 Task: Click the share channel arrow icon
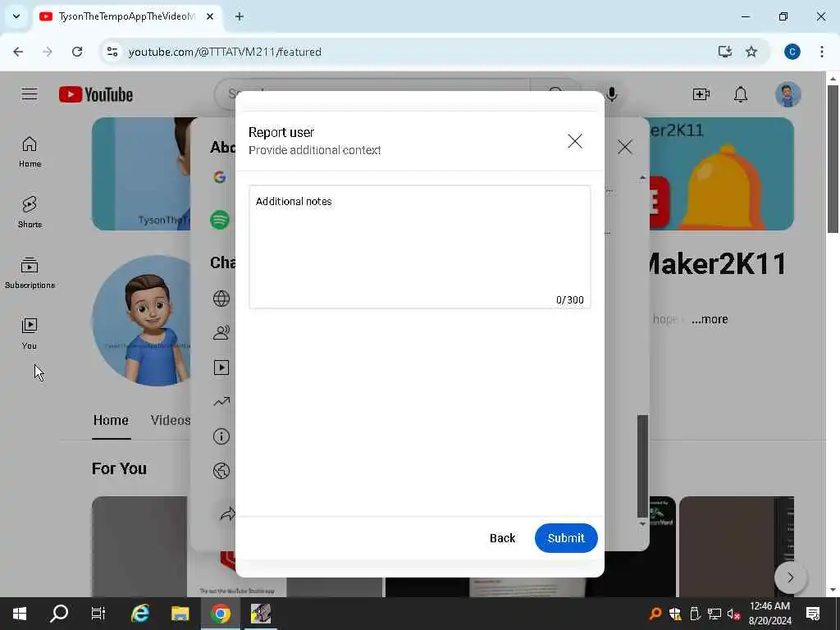[x=227, y=514]
